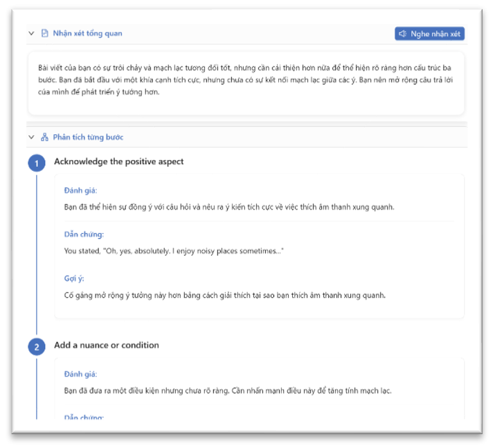
Task: Click the Đánh giá label in step 1
Action: [81, 190]
